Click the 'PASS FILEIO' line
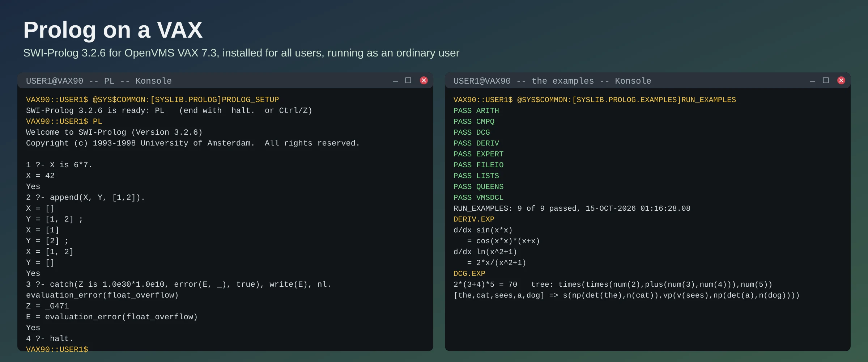Screen dimensions: 868x362 tap(478, 165)
